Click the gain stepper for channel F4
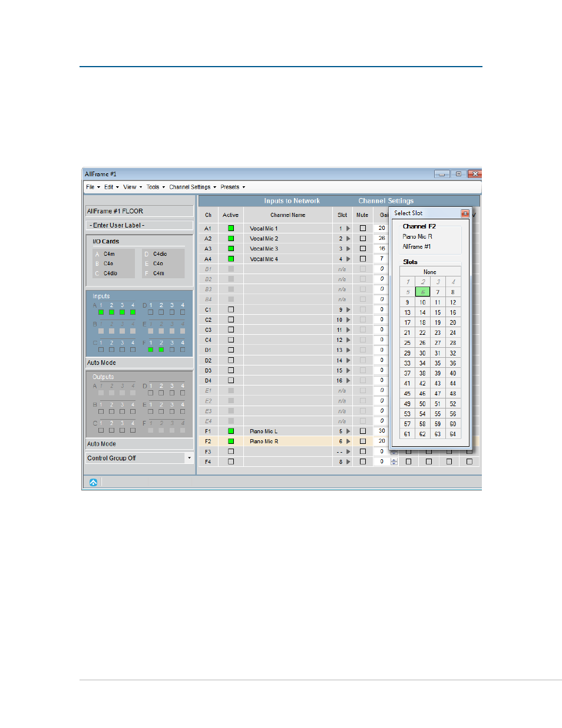This screenshot has height=728, width=562. coord(394,462)
